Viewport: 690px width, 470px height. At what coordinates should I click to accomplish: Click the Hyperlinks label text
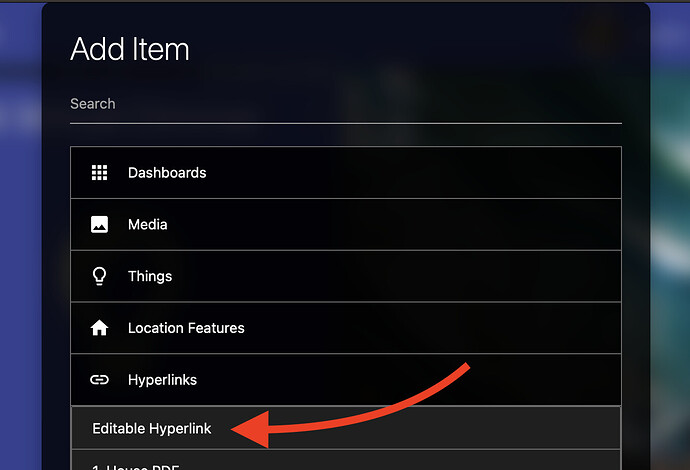pyautogui.click(x=162, y=380)
